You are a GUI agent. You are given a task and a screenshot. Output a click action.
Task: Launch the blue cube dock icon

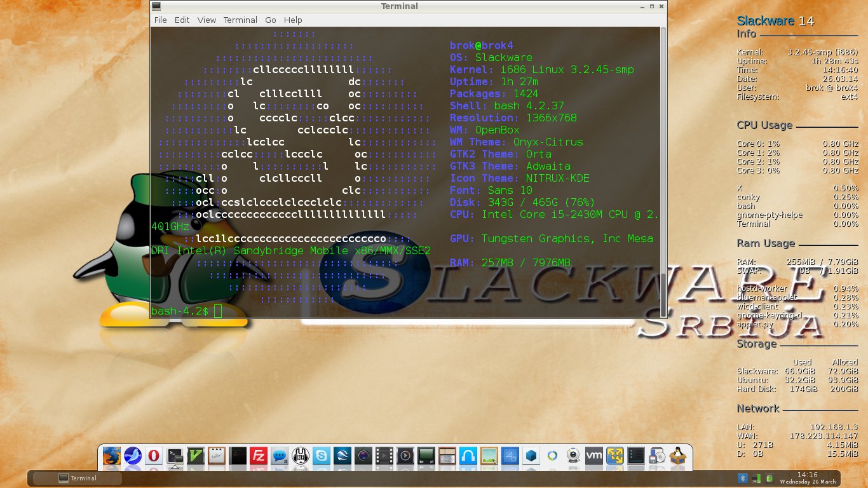[531, 456]
